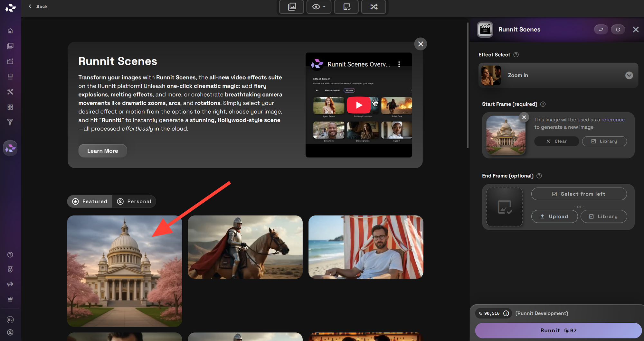The image size is (644, 341).
Task: Follow the 'reference' link in the Start Frame text
Action: 613,120
